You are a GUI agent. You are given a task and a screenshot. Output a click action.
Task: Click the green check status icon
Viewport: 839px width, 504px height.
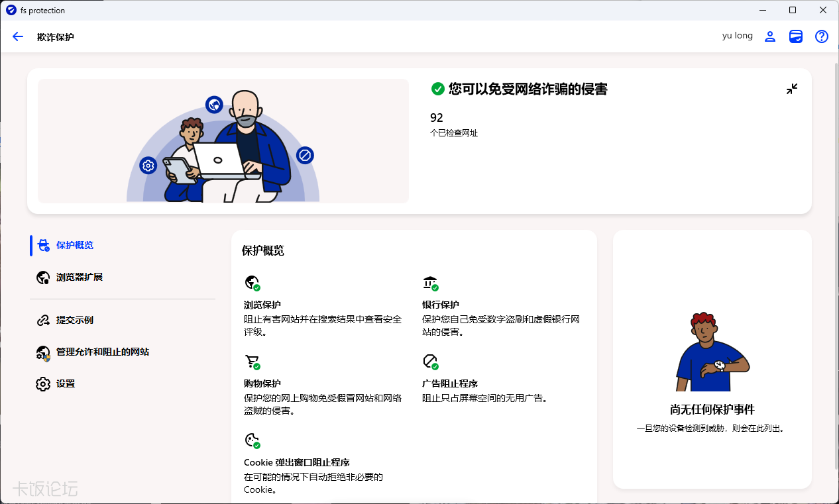(x=437, y=89)
